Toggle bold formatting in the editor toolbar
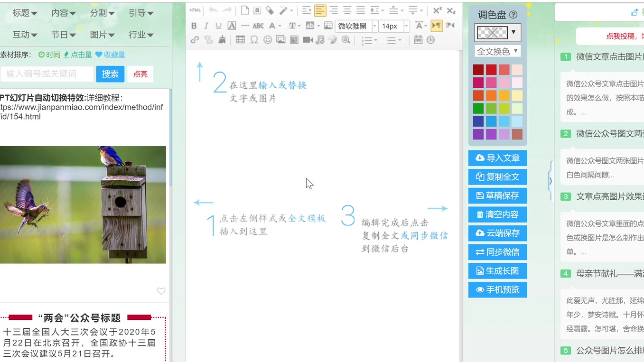The height and width of the screenshot is (362, 644). pos(194,26)
